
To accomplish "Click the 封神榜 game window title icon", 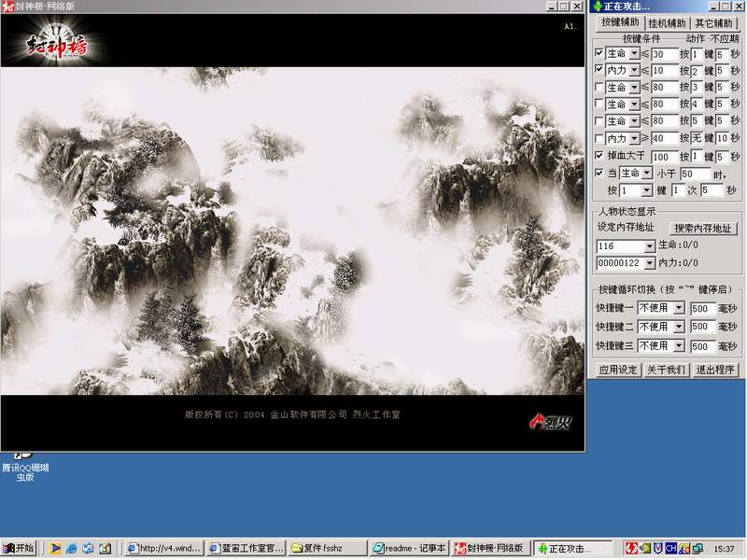I will [x=7, y=7].
